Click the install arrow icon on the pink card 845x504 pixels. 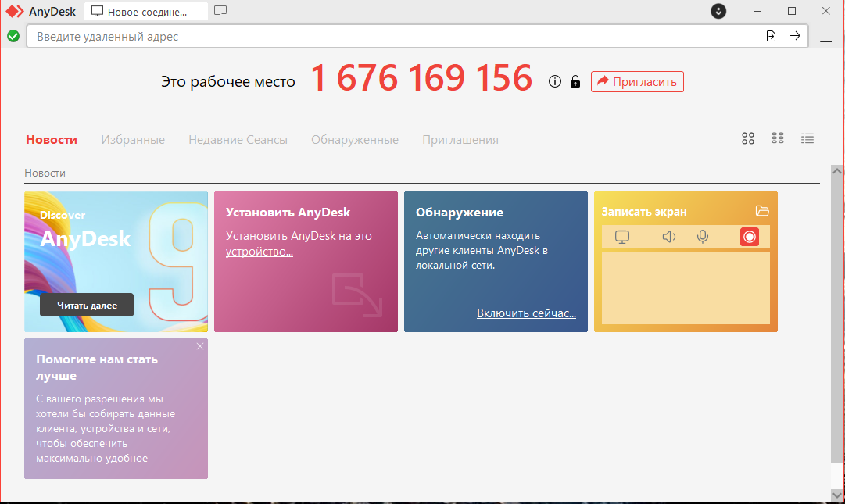tap(357, 295)
